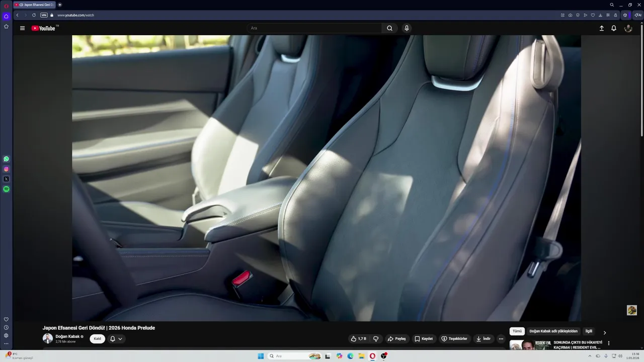Open settings gear in the sidebar
644x362 pixels.
[x=6, y=335]
